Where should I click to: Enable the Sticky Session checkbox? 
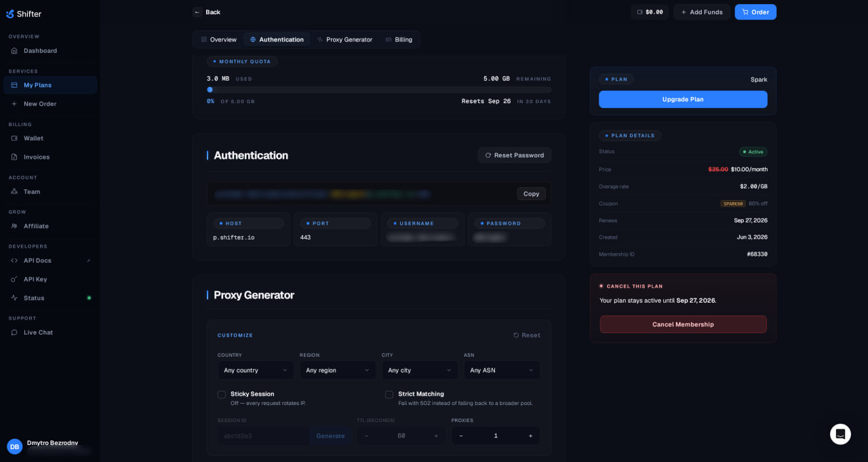222,394
